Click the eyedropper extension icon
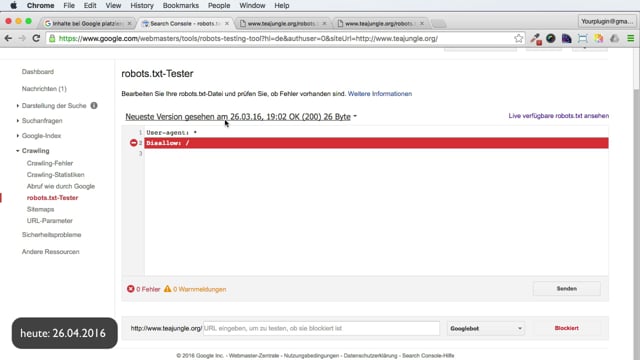This screenshot has width=640, height=360. point(536,39)
